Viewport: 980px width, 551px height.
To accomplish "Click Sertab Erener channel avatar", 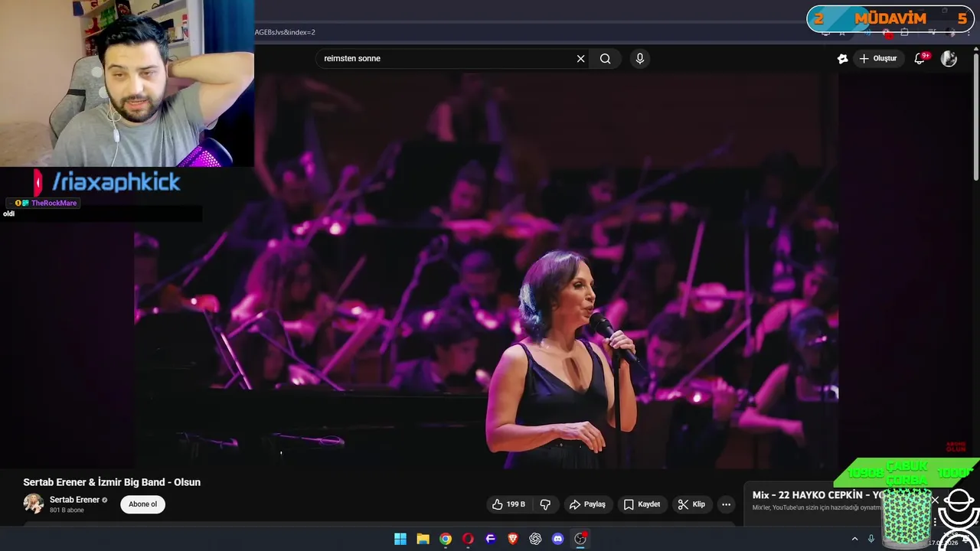I will click(x=34, y=504).
